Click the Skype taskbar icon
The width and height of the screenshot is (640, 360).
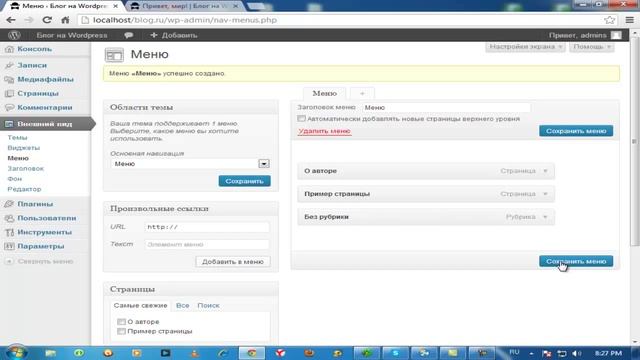pyautogui.click(x=395, y=353)
